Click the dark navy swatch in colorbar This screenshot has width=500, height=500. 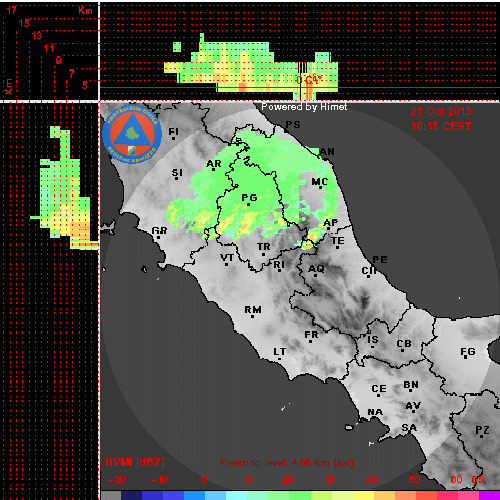pyautogui.click(x=131, y=495)
